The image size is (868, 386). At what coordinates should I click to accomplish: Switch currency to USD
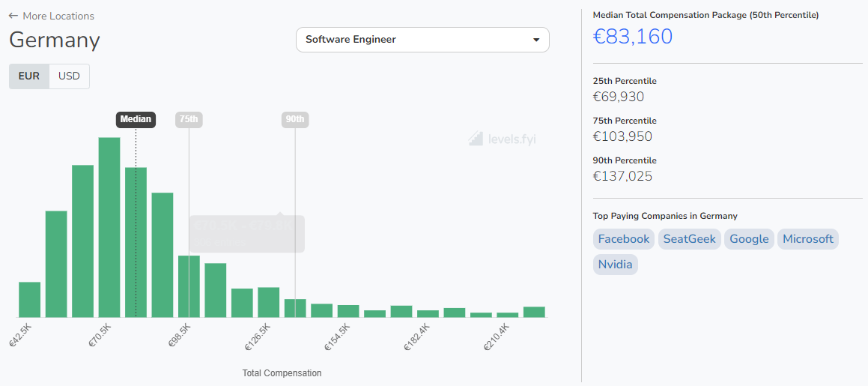click(69, 76)
